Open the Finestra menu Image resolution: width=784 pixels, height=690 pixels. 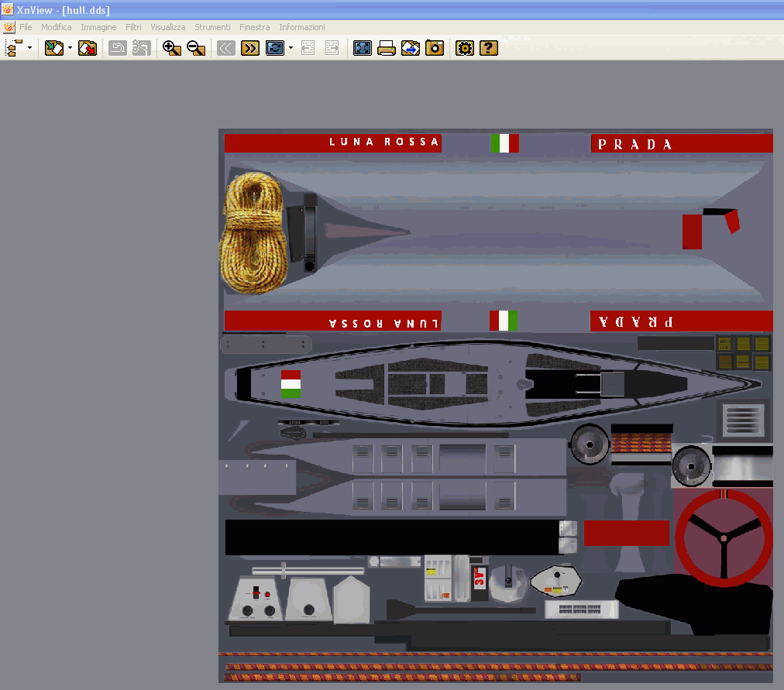(255, 27)
